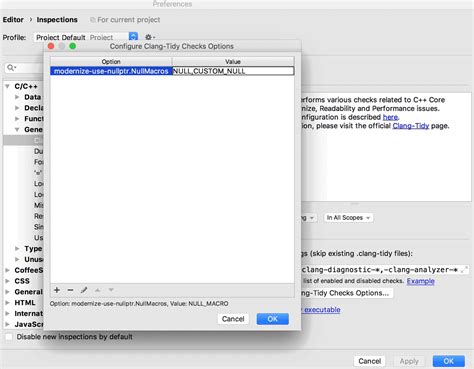Remove the selected option with minus icon
This screenshot has height=369, width=474.
70,290
